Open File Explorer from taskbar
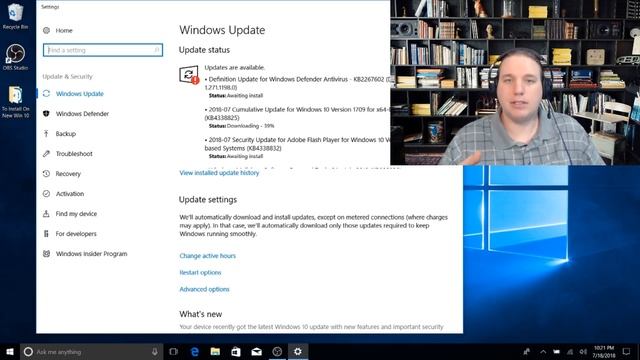Viewport: 640px width, 360px height. [215, 351]
